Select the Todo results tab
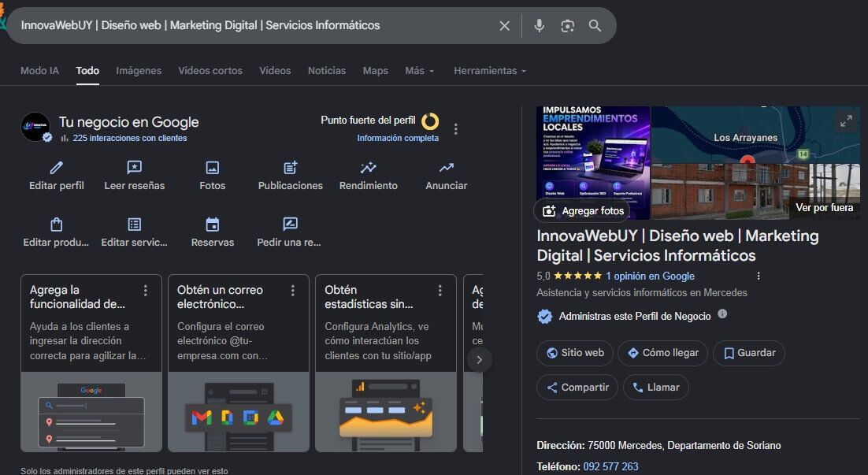Viewport: 868px width, 475px height. (87, 71)
